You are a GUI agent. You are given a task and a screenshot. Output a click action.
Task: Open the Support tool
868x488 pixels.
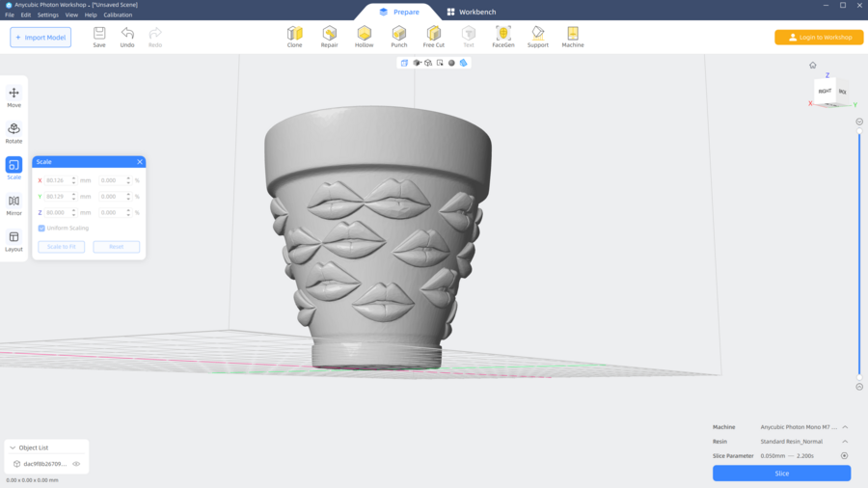point(538,37)
